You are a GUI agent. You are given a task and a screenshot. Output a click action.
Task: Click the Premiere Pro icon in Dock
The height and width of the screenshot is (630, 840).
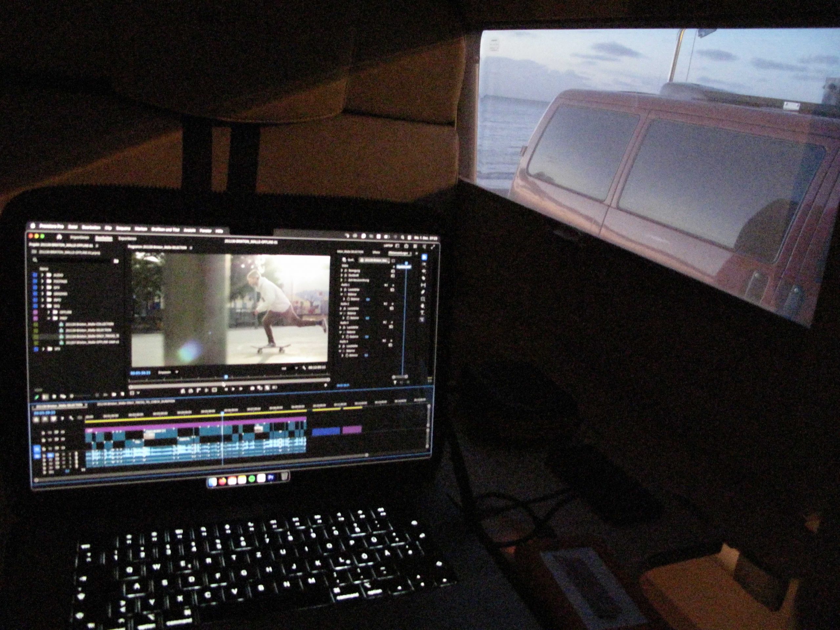click(271, 478)
